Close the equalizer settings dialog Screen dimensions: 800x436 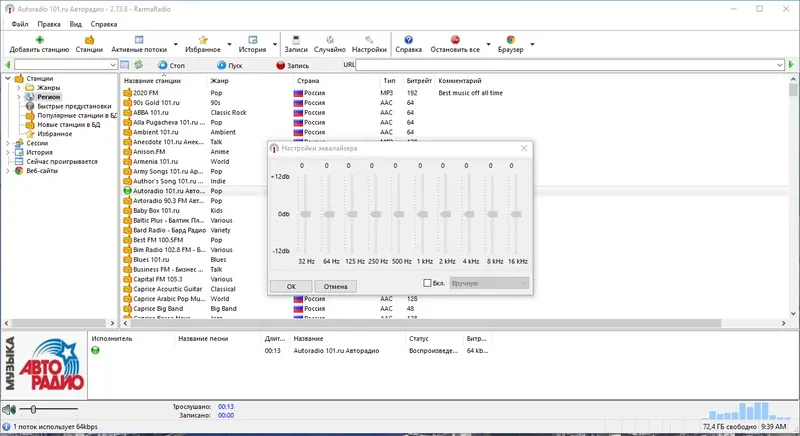(524, 148)
